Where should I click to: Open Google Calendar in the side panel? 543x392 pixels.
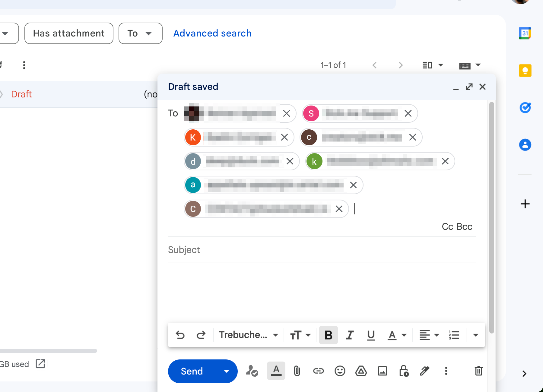click(x=525, y=33)
